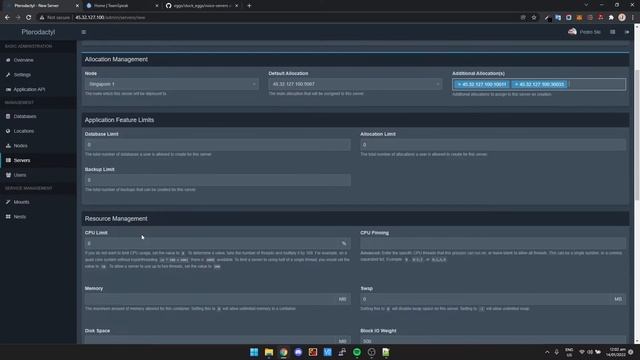
Task: Focus the Database Limit field
Action: [x=218, y=145]
